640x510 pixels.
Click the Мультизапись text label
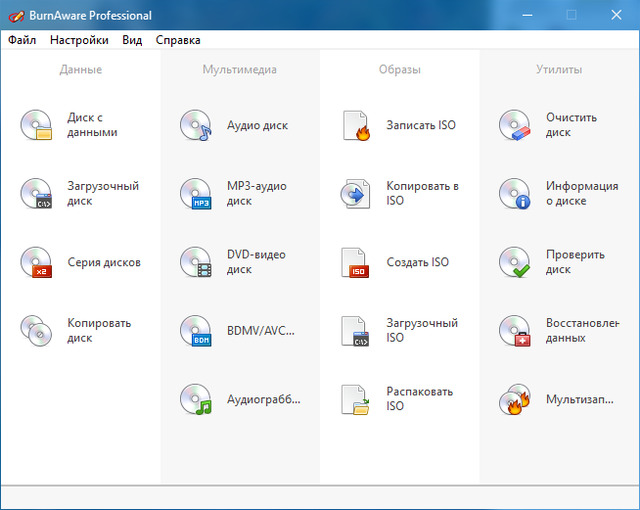point(579,399)
